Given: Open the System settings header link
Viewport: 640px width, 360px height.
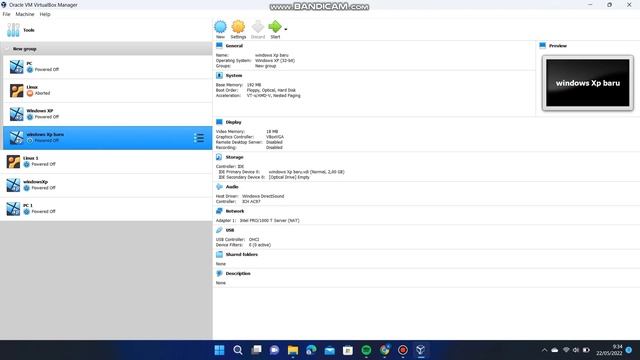Looking at the screenshot, I should click(x=234, y=76).
